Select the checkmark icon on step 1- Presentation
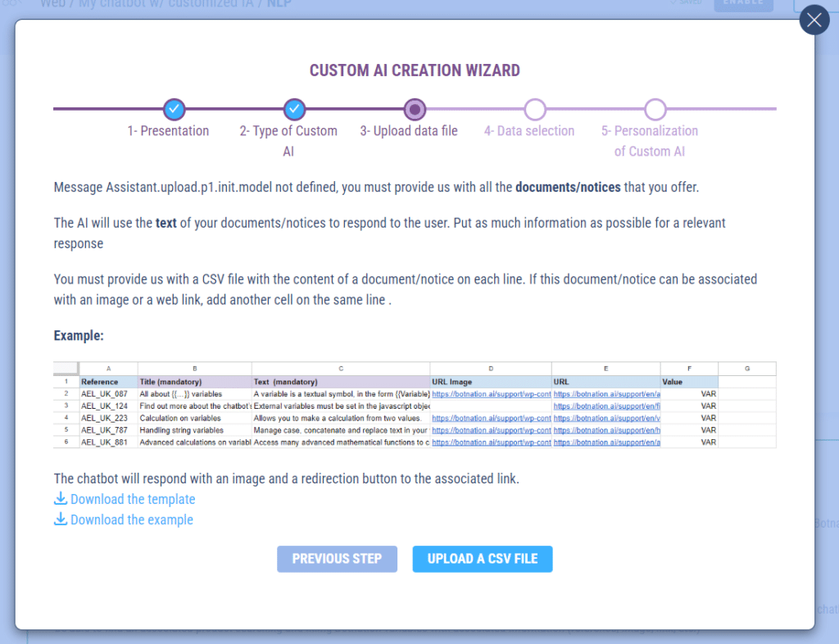This screenshot has height=644, width=839. coord(174,109)
